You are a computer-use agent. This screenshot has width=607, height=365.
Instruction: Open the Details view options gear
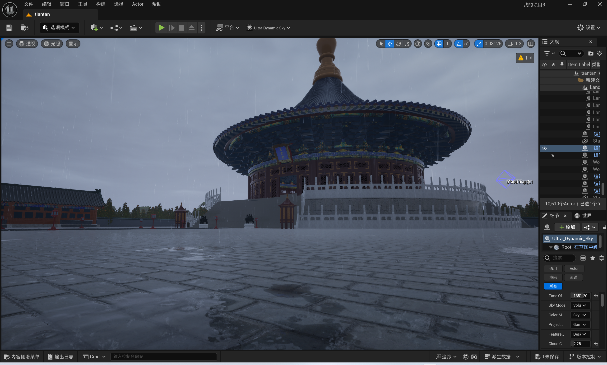tap(601, 258)
